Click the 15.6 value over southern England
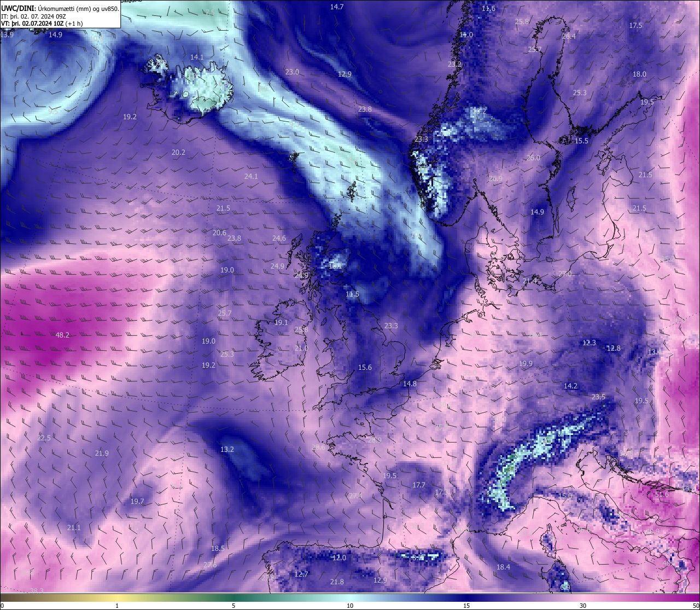The image size is (700, 610). coord(365,367)
